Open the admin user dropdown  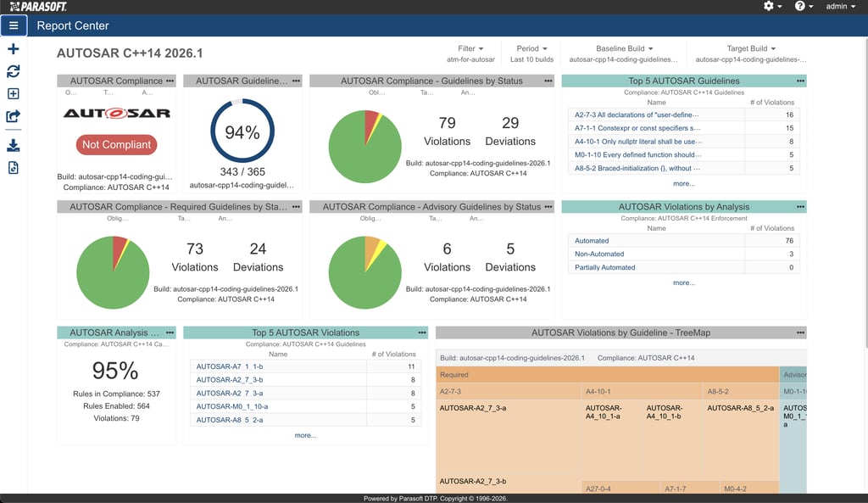tap(840, 6)
